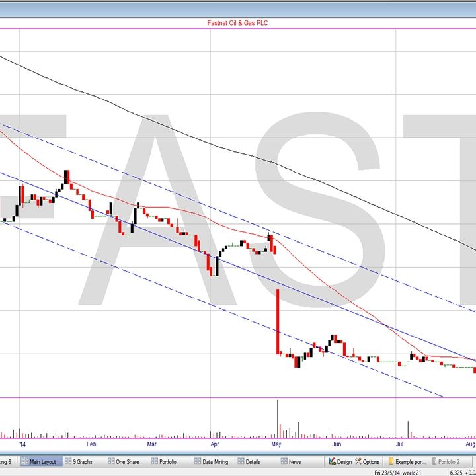
Task: Select the Portfolio 2 list tab
Action: [449, 461]
